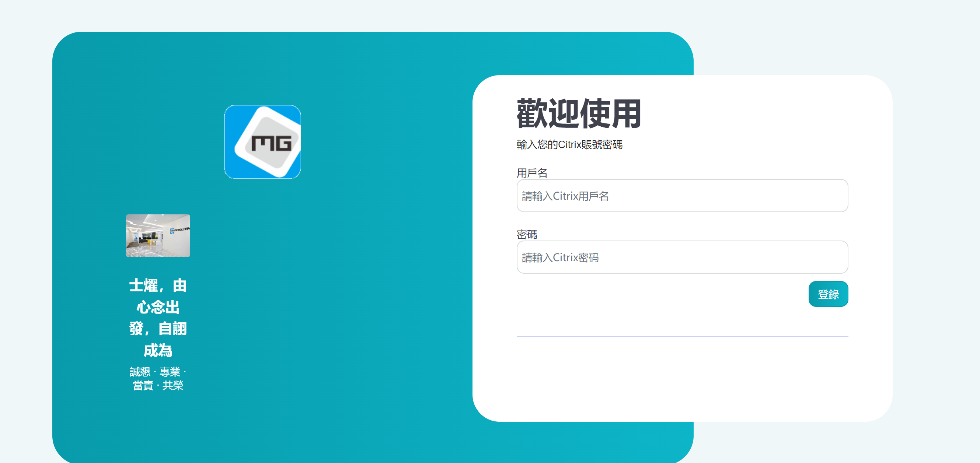This screenshot has width=980, height=463.
Task: Click the 士耀，由心念出發 slogan heading
Action: click(x=157, y=286)
